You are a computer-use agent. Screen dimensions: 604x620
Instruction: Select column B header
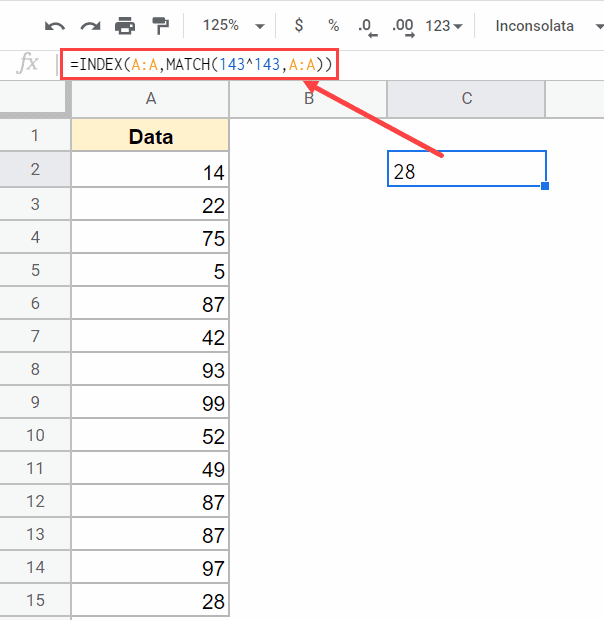click(308, 99)
